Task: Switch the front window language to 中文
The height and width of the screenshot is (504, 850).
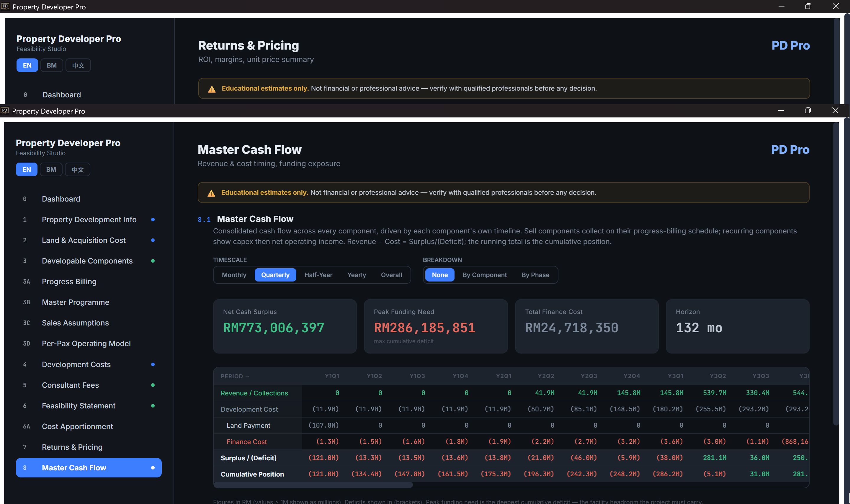Action: pos(77,169)
